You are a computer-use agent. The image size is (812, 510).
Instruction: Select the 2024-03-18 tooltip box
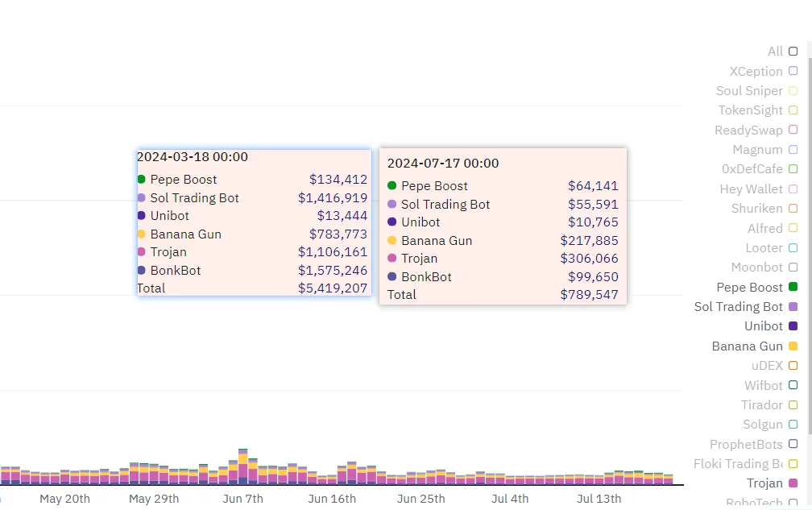click(255, 222)
